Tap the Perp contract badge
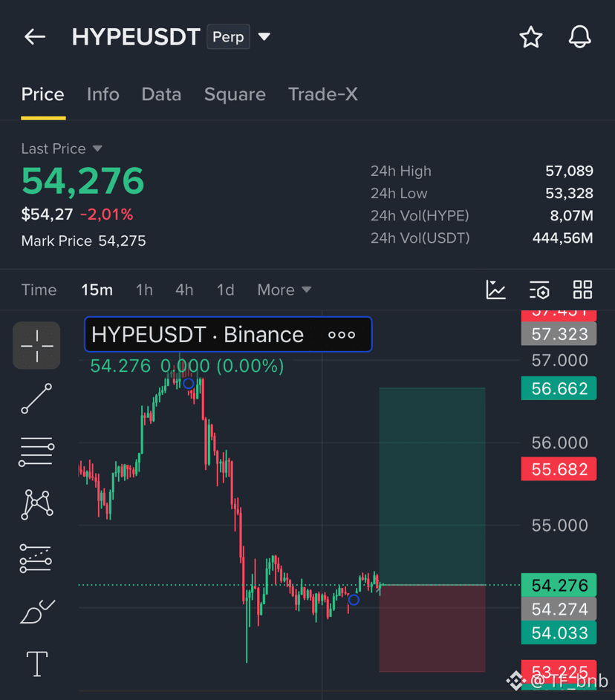615x700 pixels. pyautogui.click(x=228, y=36)
